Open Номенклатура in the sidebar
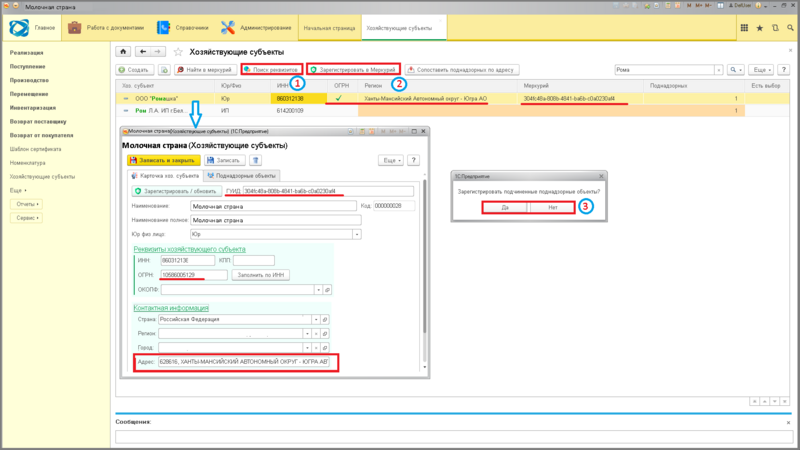 pos(28,163)
